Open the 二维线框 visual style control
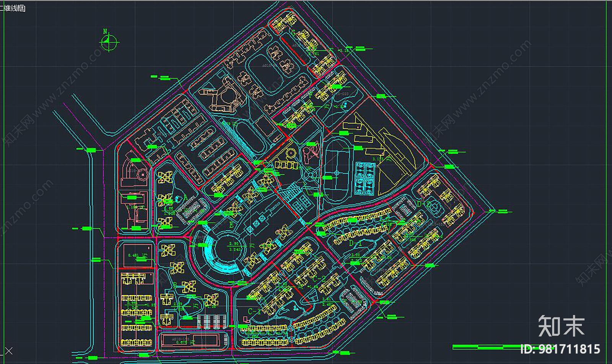The height and width of the screenshot is (364, 612). (13, 8)
